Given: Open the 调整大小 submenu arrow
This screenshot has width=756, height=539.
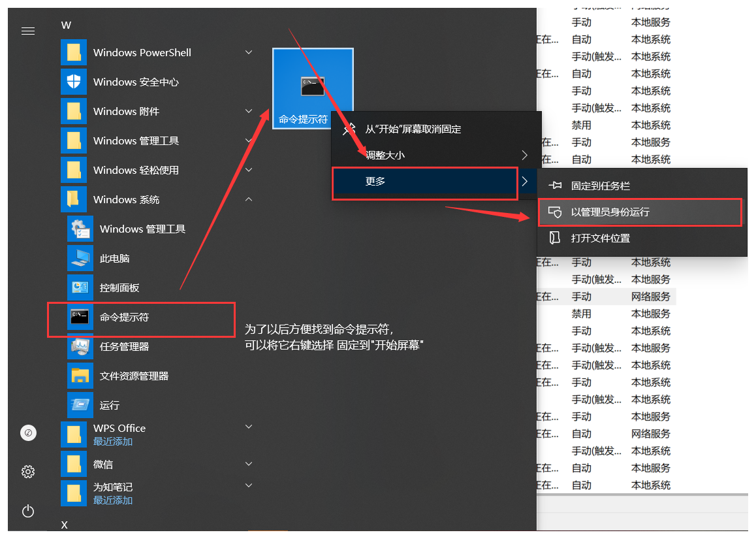Looking at the screenshot, I should [x=525, y=155].
